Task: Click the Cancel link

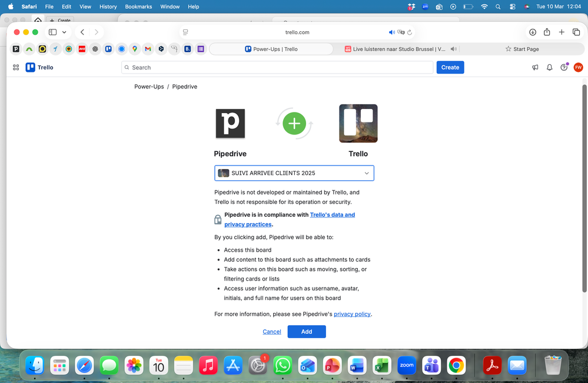Action: [272, 332]
